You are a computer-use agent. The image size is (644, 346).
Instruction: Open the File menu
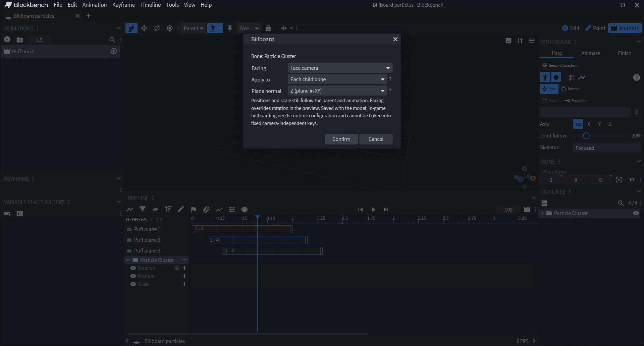pyautogui.click(x=58, y=5)
